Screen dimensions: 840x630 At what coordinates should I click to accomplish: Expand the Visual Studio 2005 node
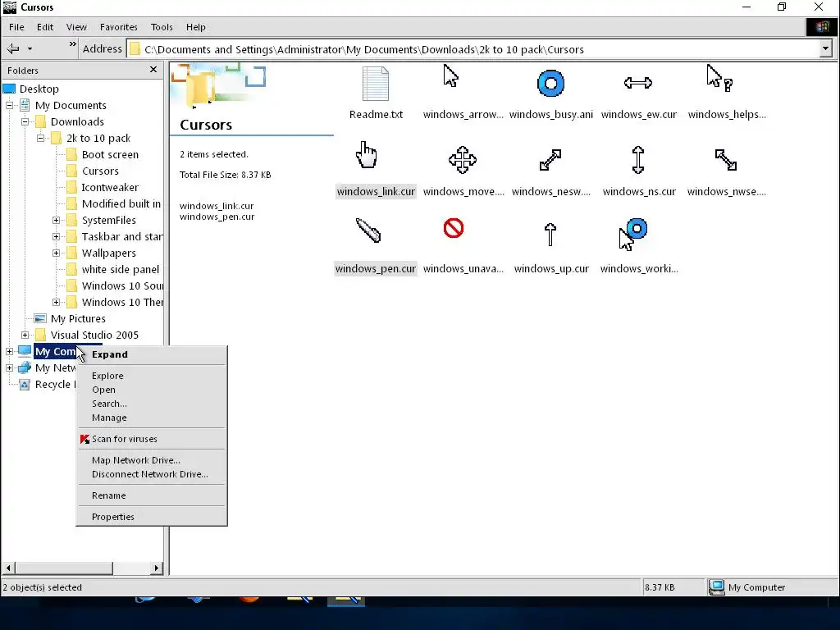(25, 335)
